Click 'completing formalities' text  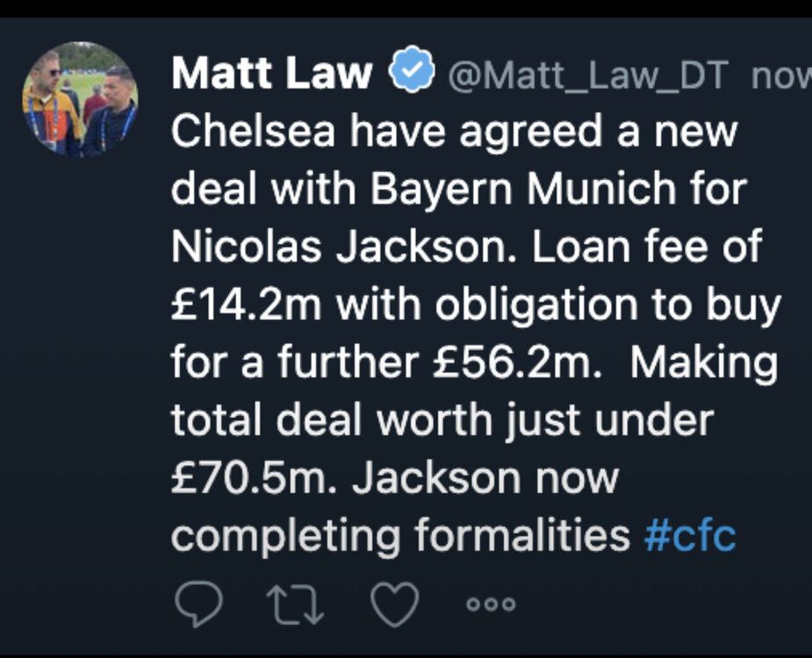click(x=400, y=536)
